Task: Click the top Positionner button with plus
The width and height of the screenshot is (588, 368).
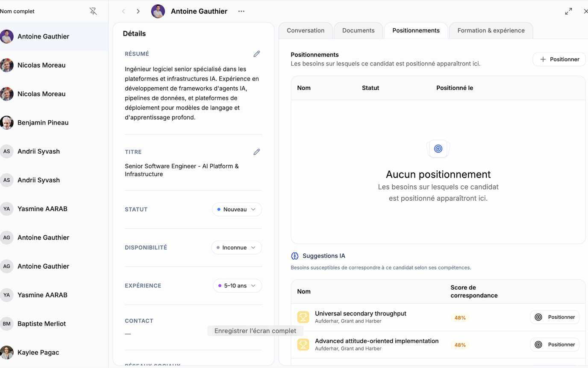Action: (x=559, y=59)
